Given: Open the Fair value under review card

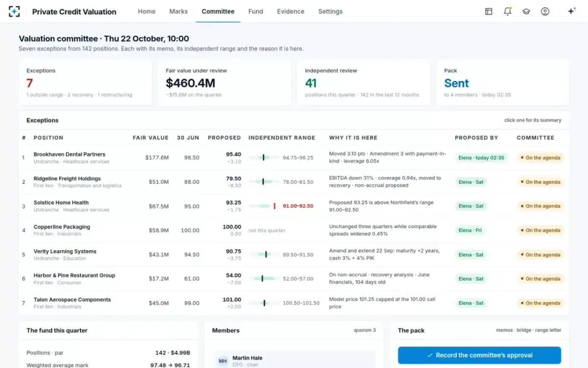Looking at the screenshot, I should 224,82.
